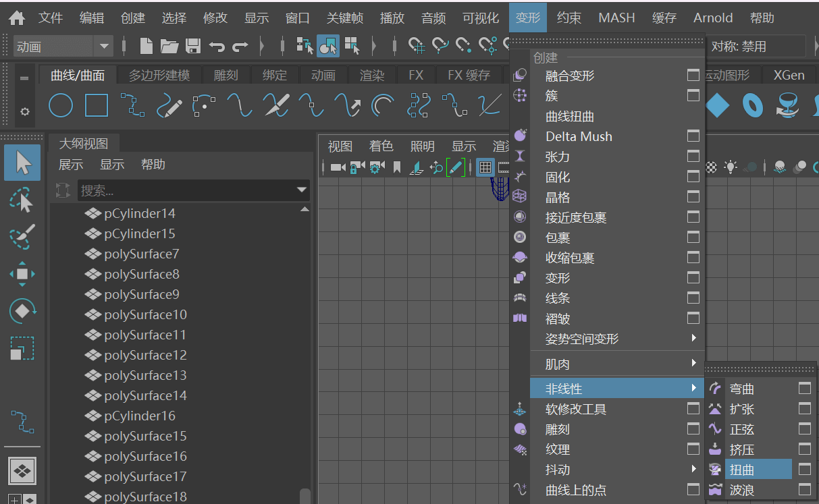Viewport: 819px width, 504px height.
Task: Click the New Scene file icon
Action: [x=146, y=46]
